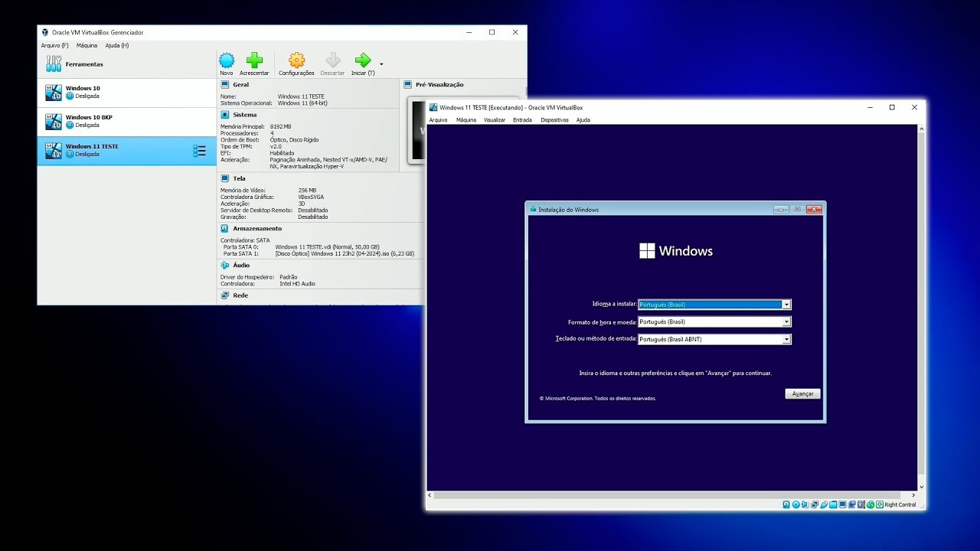
Task: Open the list menu icon on Windows 11 TESTE
Action: (x=199, y=151)
